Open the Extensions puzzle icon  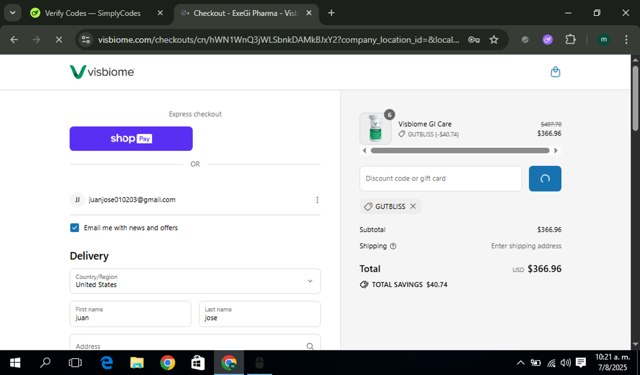tap(570, 40)
